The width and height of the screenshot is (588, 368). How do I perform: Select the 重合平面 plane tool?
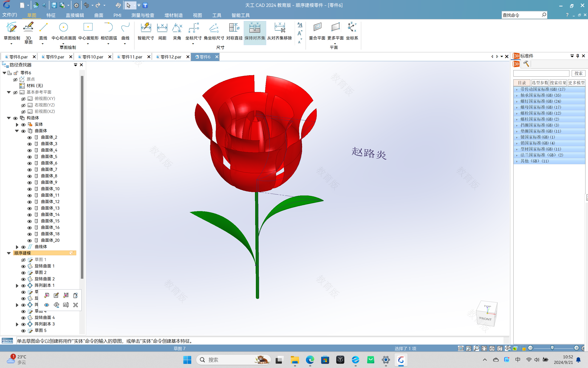coord(317,31)
